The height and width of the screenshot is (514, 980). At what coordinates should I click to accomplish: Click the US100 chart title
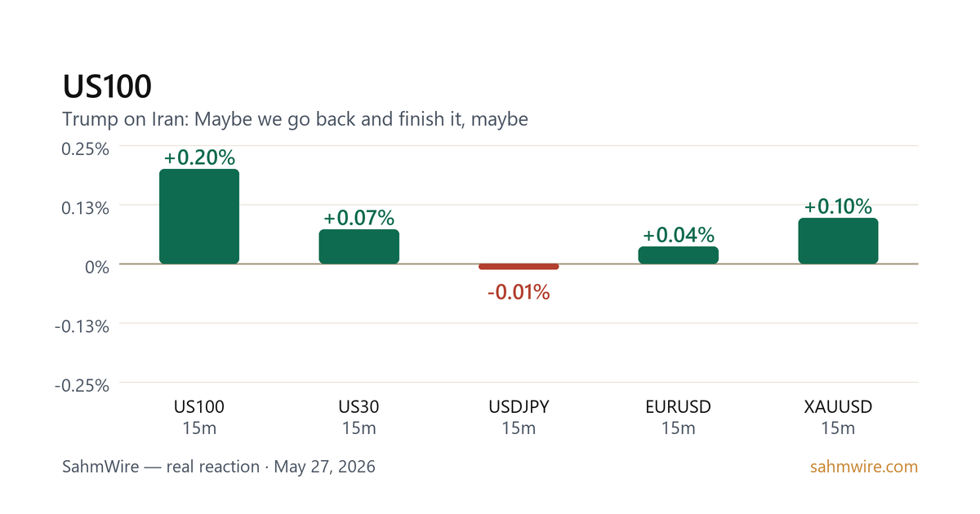pos(107,87)
